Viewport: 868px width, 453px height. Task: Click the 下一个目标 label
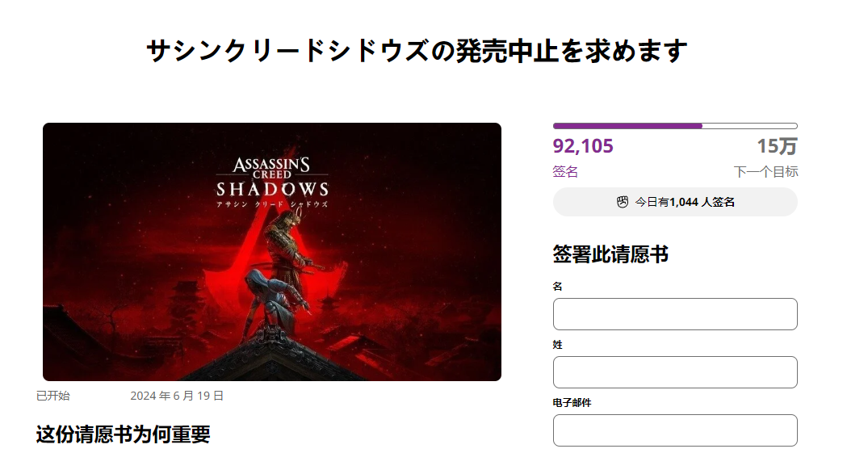(765, 171)
